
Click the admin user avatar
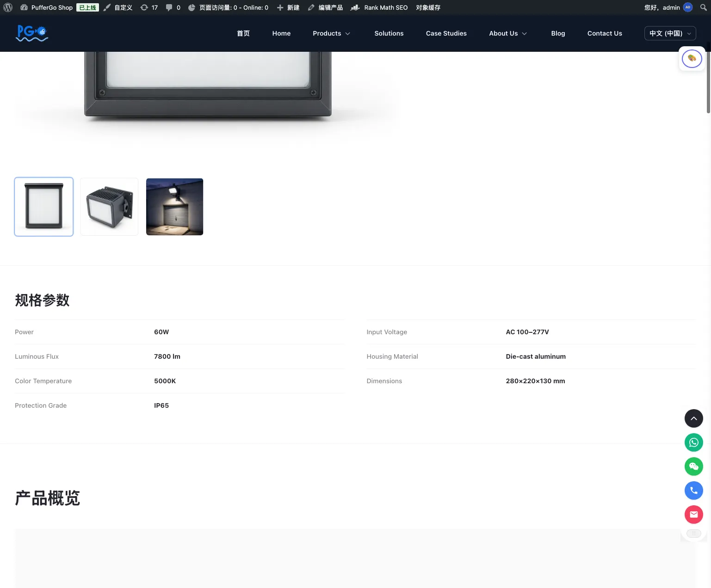point(688,7)
